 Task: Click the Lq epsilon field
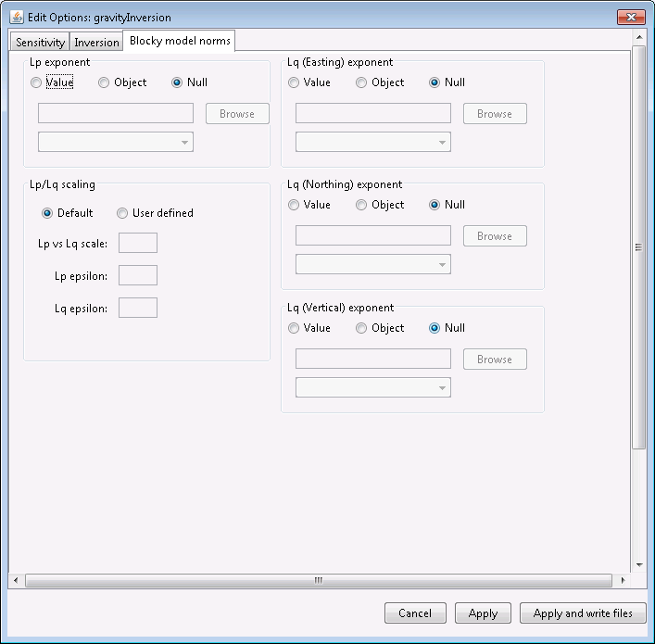(138, 308)
